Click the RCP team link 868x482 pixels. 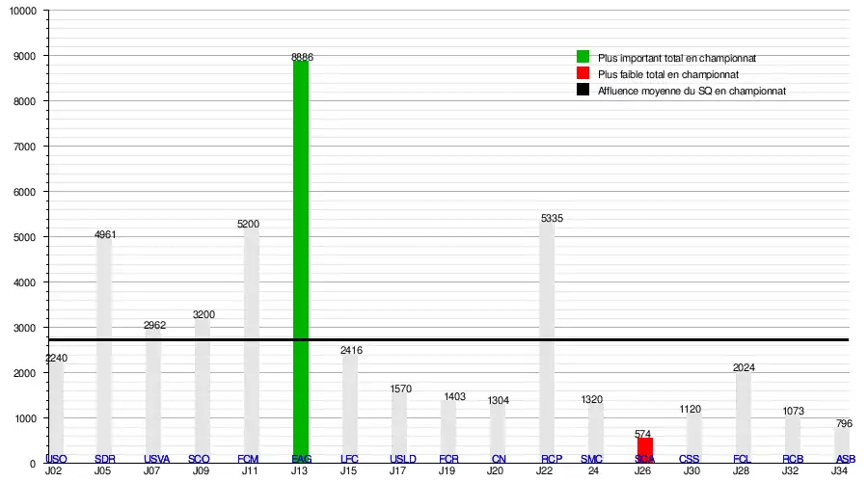(x=552, y=459)
